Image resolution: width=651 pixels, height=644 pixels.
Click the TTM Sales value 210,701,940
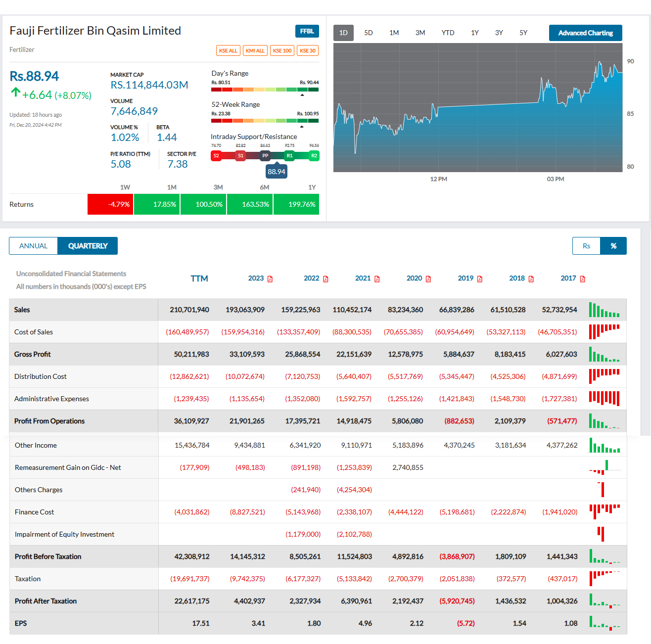pos(189,310)
